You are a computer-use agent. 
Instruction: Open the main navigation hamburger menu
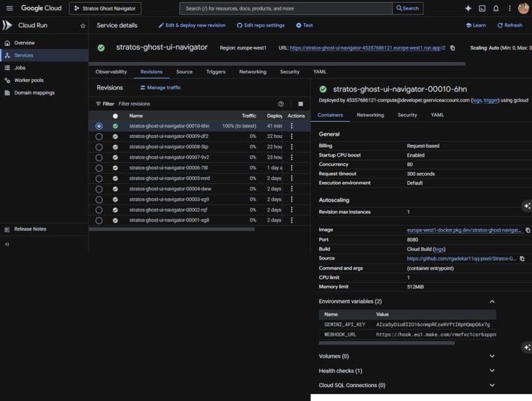(x=10, y=8)
